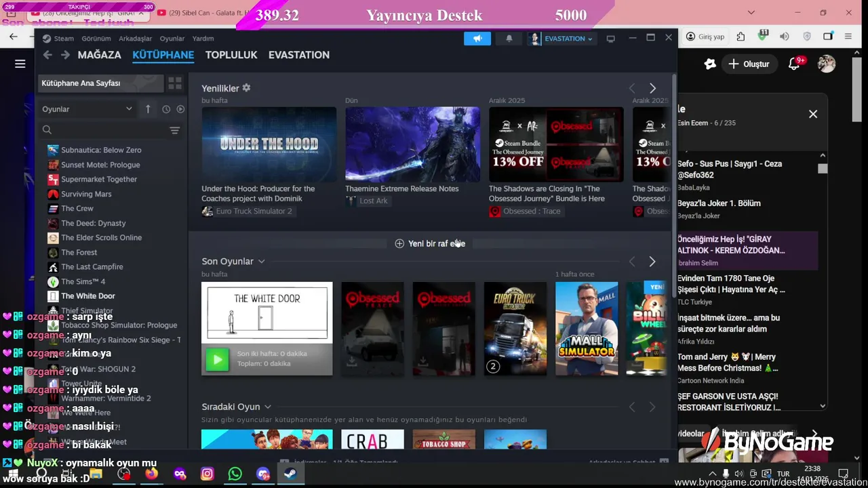Switch Steam to Big Picture mode icon

pyautogui.click(x=610, y=39)
